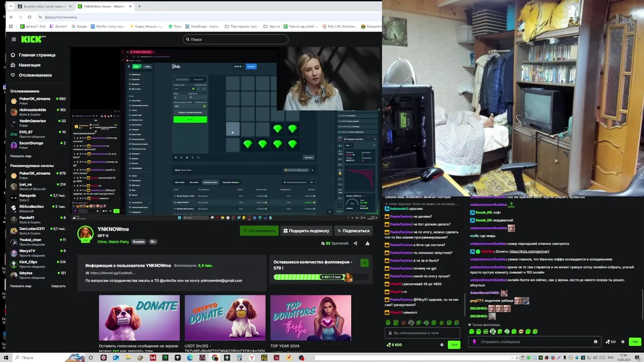Open chat settings gear in left chat
Viewport: 644px width, 362px height.
[442, 345]
